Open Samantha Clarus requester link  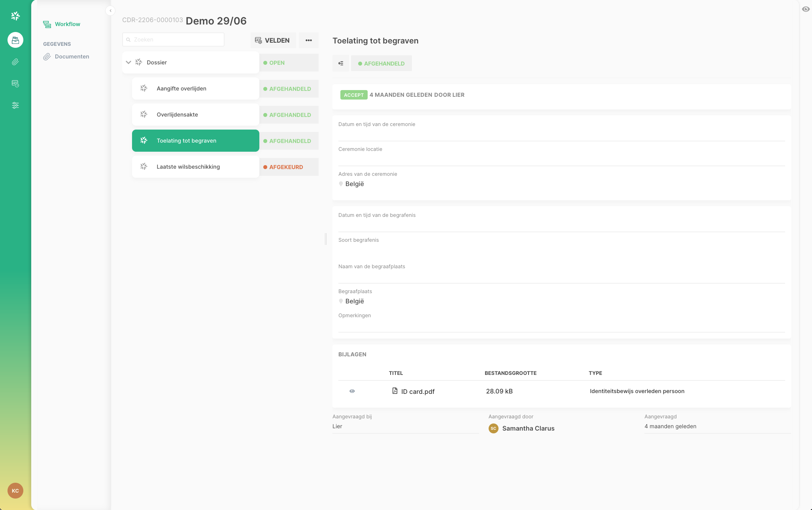pyautogui.click(x=528, y=428)
